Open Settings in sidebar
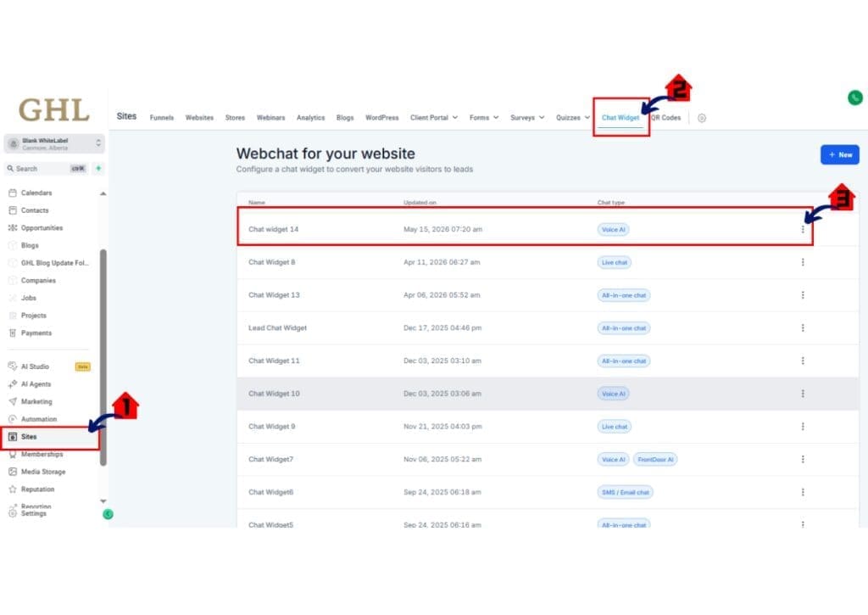Viewport: 868px width, 615px height. click(x=28, y=513)
